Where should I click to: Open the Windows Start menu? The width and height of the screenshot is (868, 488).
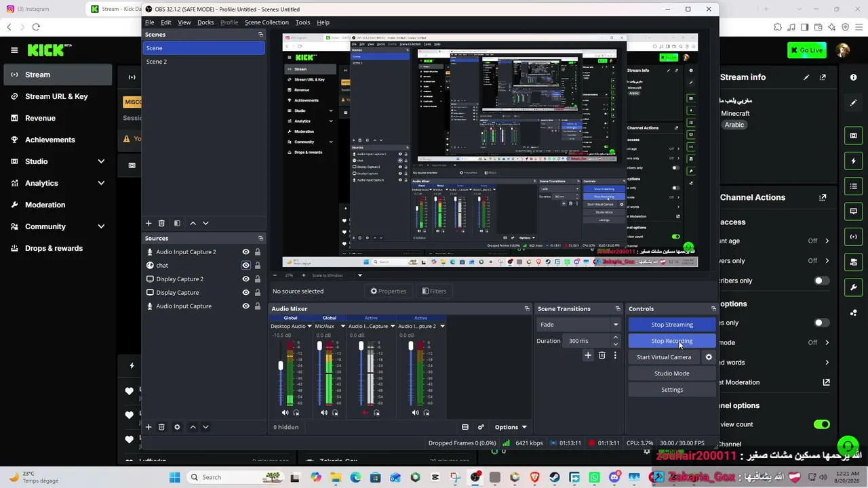175,477
